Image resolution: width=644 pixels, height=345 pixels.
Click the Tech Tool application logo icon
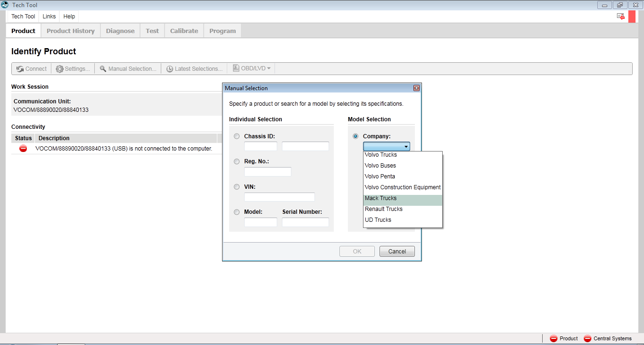coord(5,5)
